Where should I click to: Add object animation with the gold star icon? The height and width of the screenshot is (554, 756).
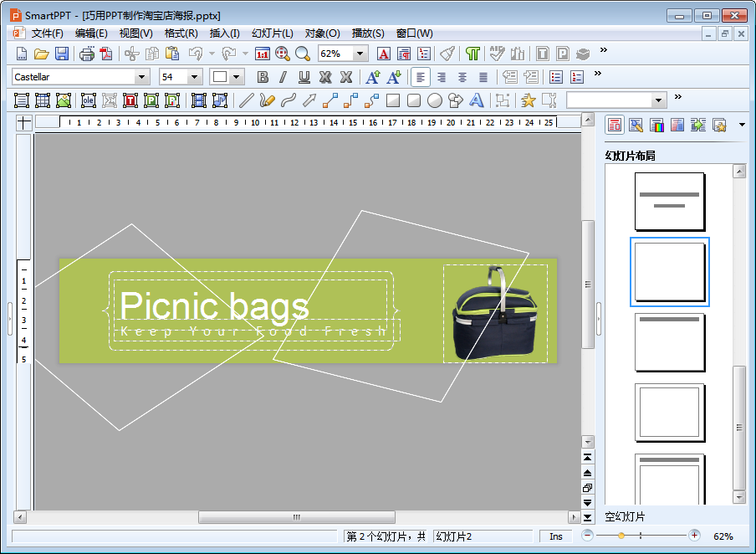[528, 100]
